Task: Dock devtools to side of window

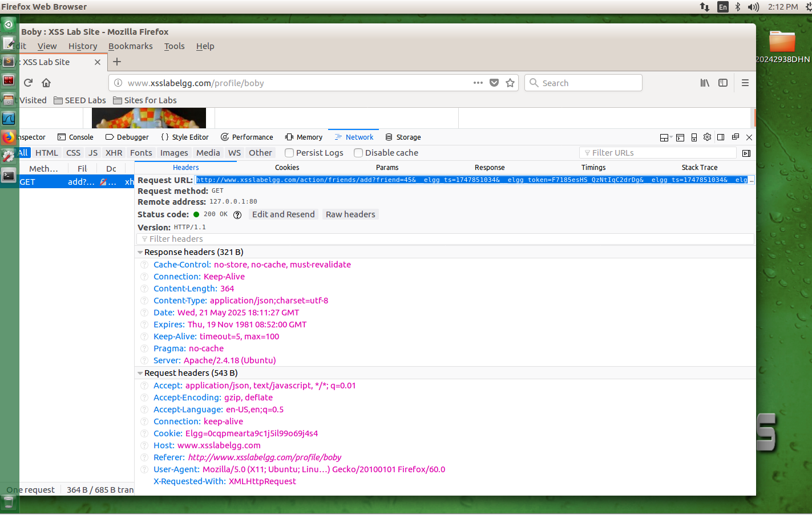Action: coord(721,137)
